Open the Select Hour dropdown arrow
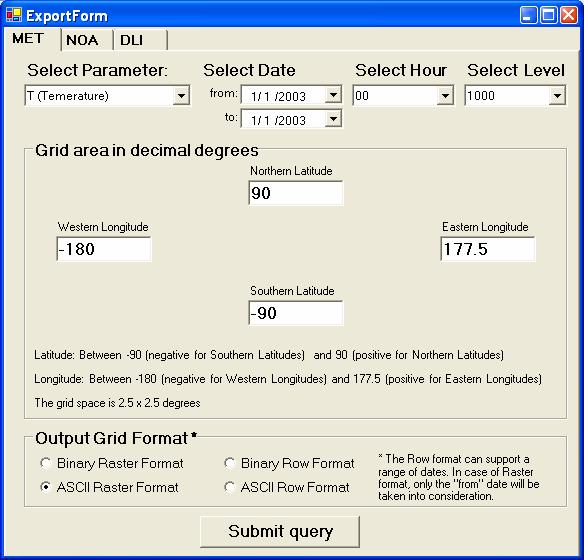The image size is (584, 560). point(445,96)
